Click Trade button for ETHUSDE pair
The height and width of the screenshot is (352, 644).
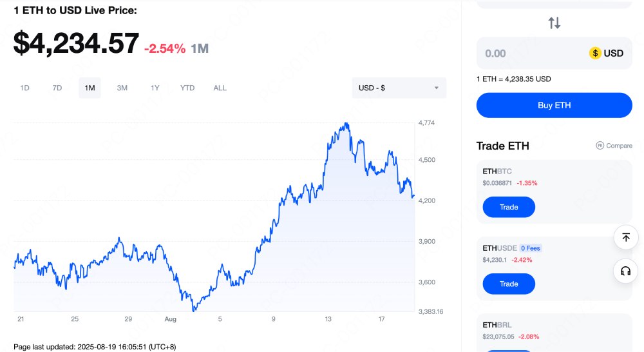coord(509,284)
